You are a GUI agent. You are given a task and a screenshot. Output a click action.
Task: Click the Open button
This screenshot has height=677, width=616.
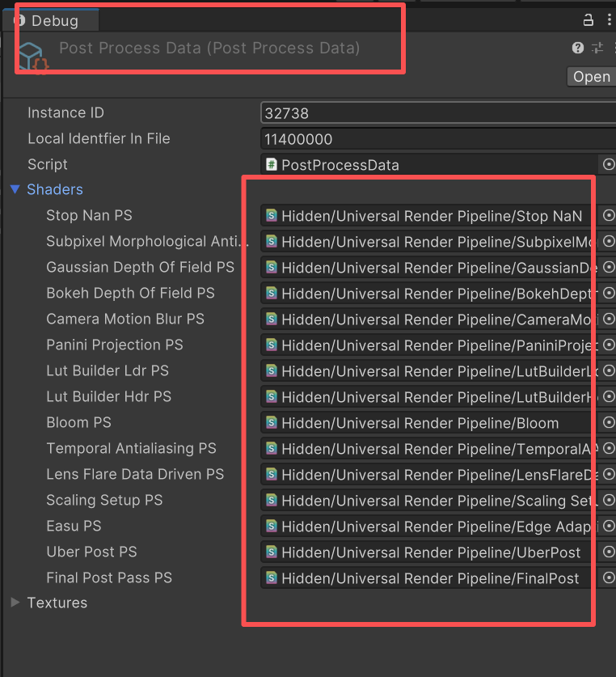(591, 76)
